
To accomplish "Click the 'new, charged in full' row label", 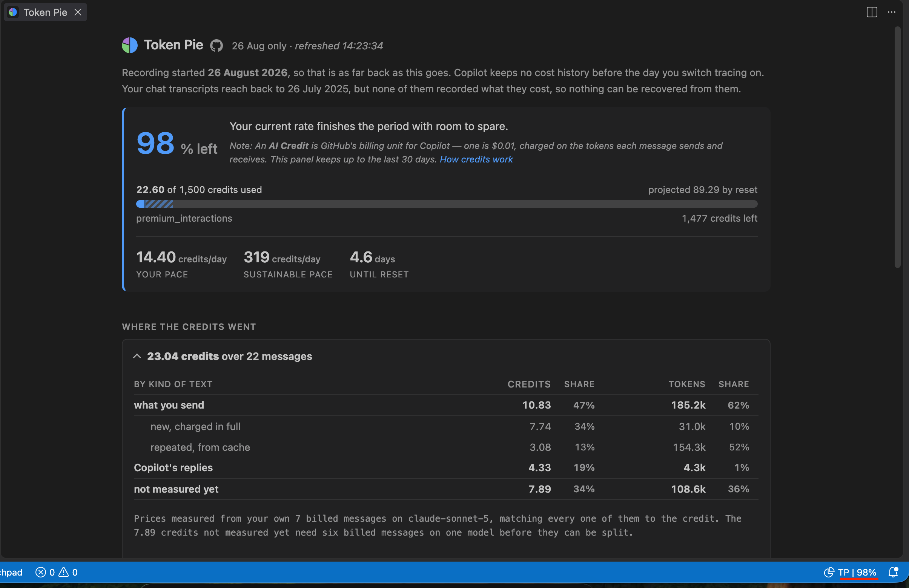I will (x=195, y=426).
